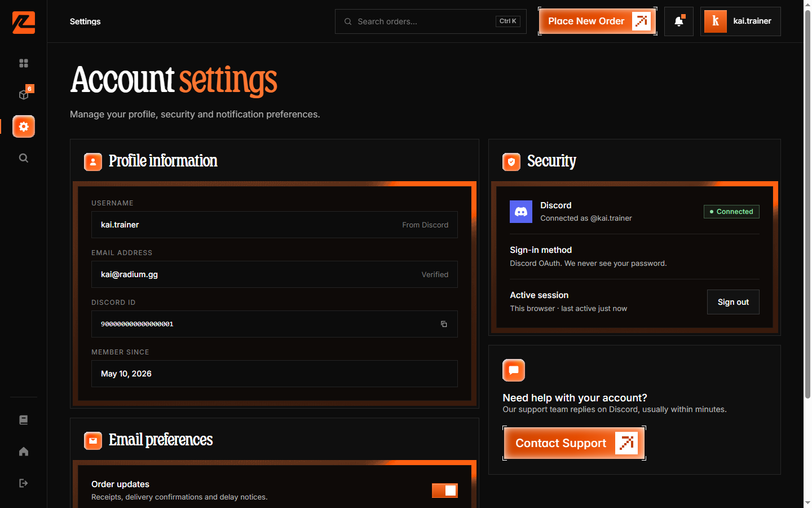This screenshot has height=508, width=812.
Task: Click the page vertical scrollbar thumb
Action: coord(807,204)
